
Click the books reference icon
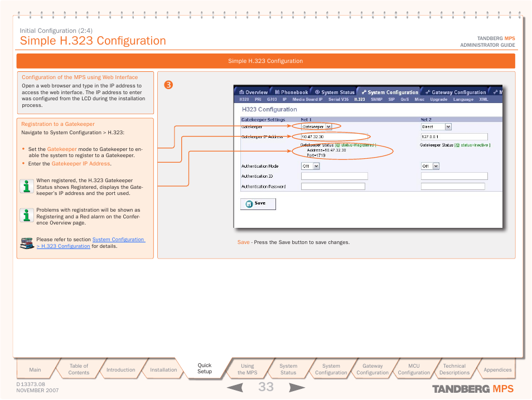tap(27, 243)
